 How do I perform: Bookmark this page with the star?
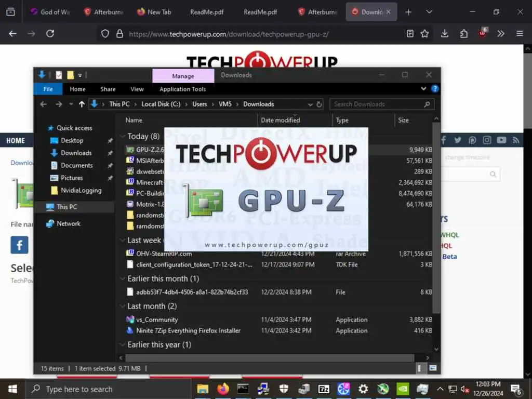(x=424, y=34)
